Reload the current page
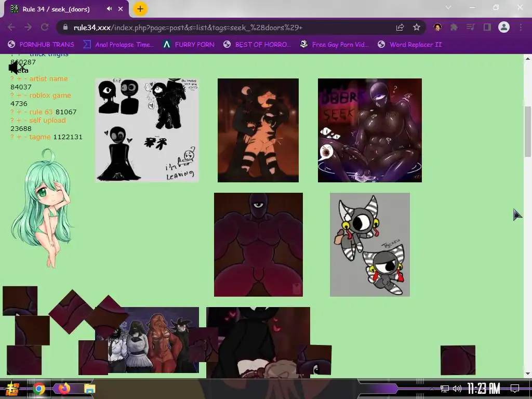532x399 pixels. point(45,27)
